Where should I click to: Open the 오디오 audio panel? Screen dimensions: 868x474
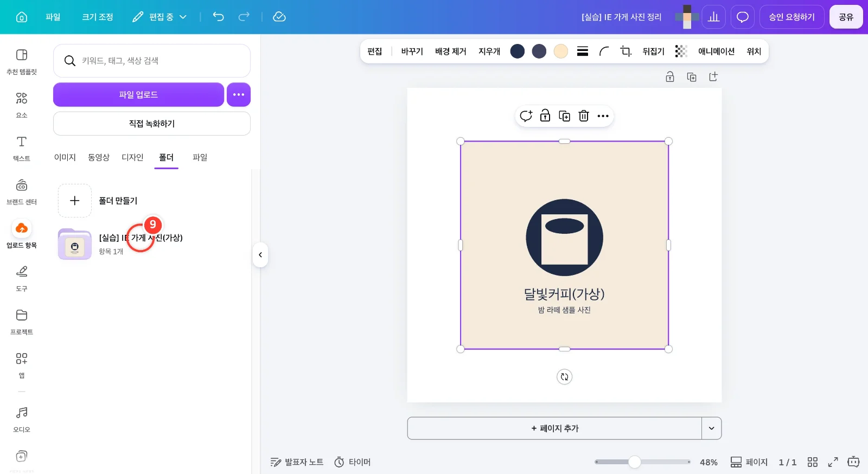(22, 420)
